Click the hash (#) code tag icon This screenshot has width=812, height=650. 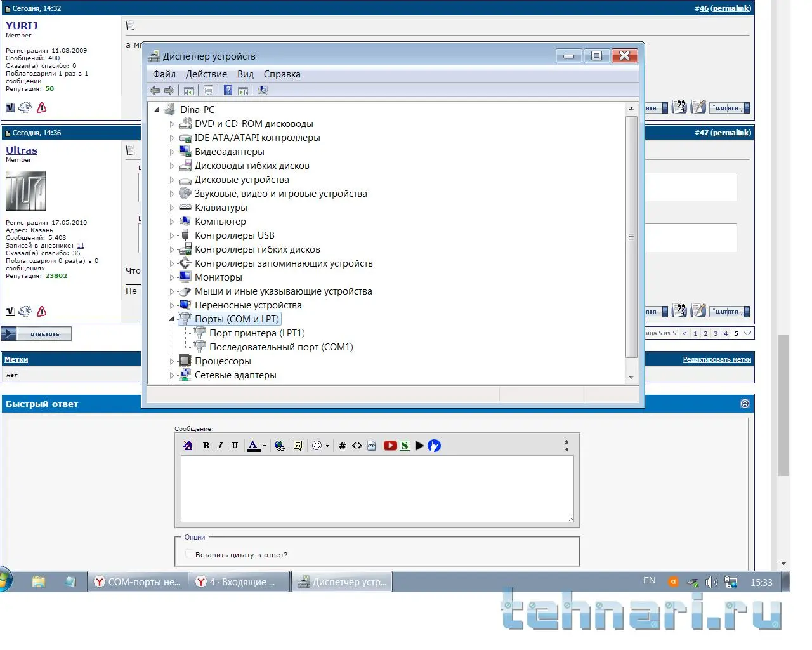click(342, 446)
